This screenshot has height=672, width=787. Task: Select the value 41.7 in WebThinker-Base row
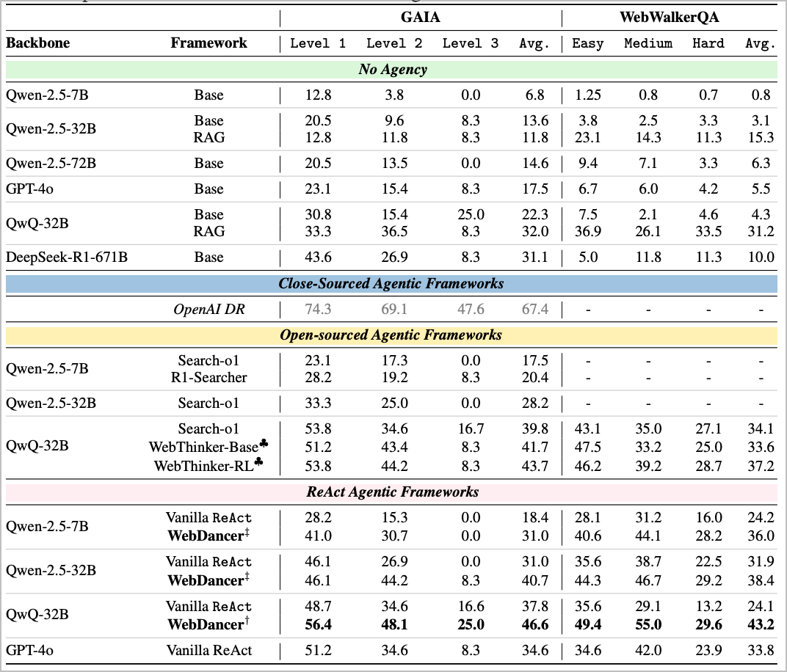pos(535,447)
